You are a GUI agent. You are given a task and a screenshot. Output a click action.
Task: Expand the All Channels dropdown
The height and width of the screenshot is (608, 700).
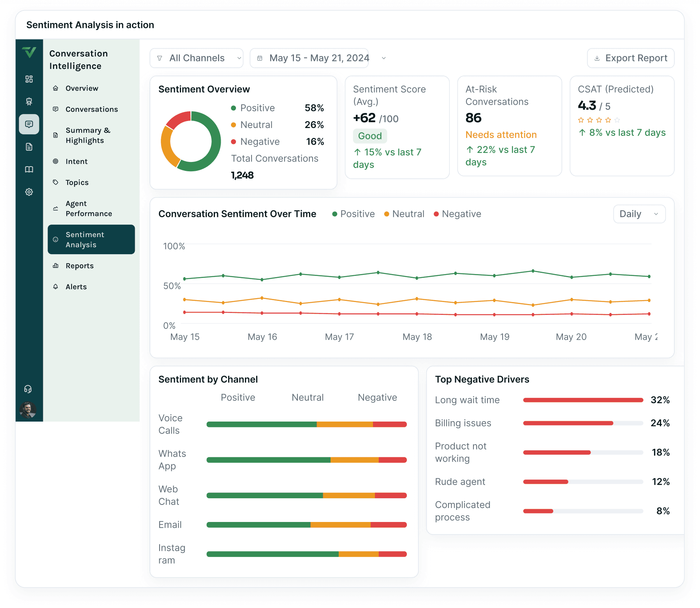point(197,58)
